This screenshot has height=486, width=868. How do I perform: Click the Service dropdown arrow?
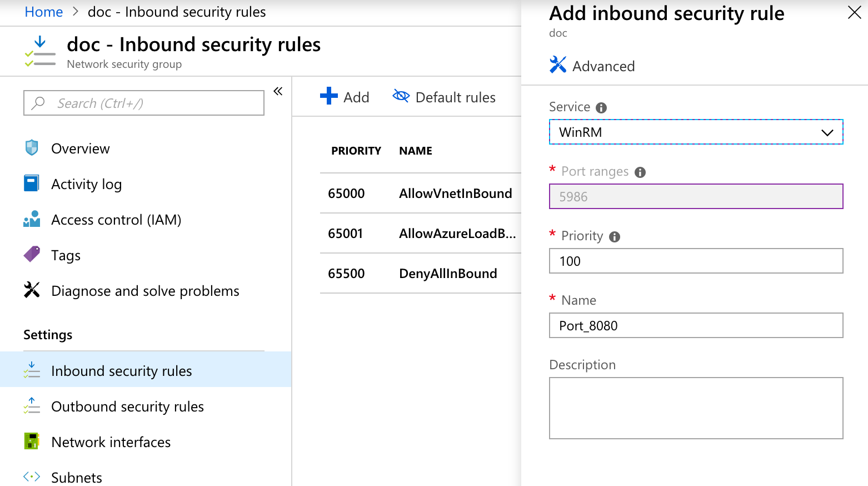(x=827, y=132)
